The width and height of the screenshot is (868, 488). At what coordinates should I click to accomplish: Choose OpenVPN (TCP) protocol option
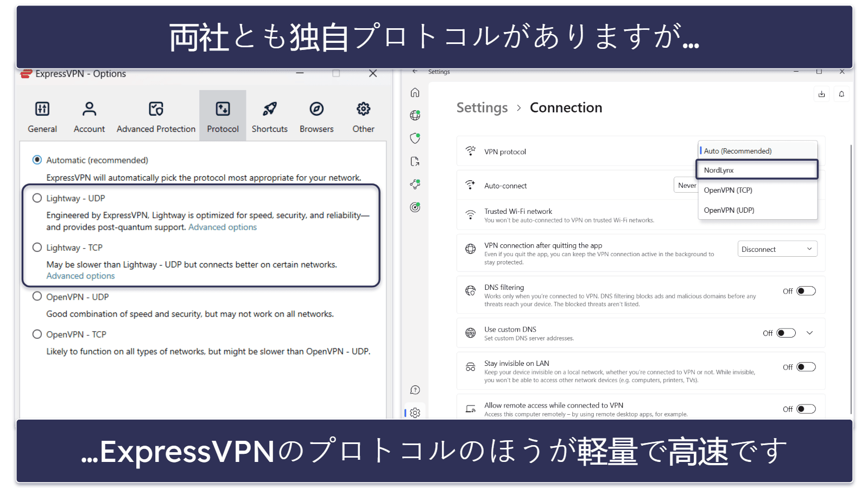(758, 190)
